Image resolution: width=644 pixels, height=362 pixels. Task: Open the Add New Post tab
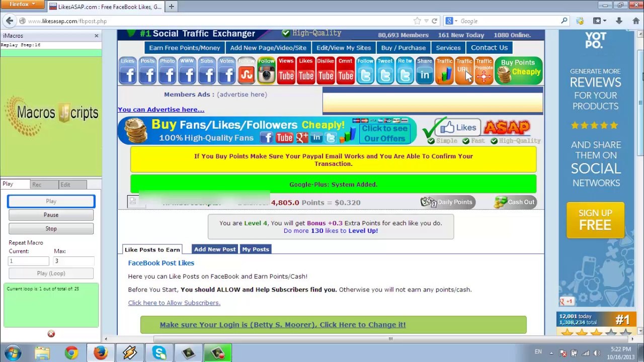point(215,249)
